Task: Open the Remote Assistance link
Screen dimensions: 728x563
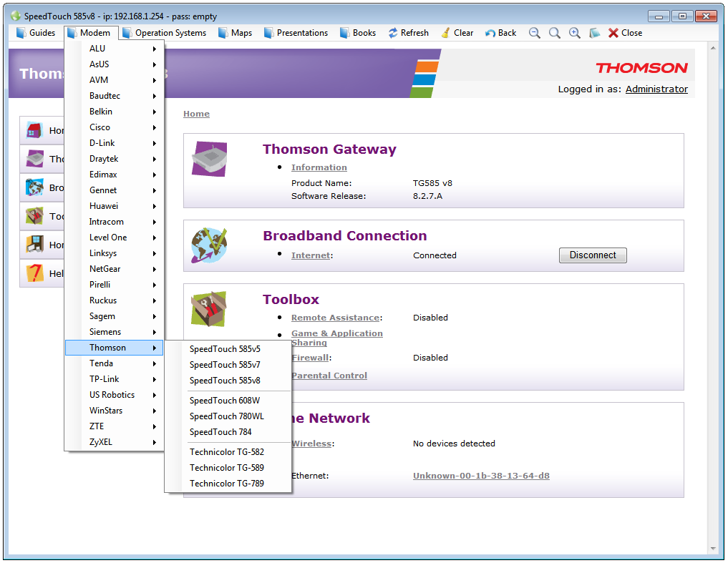Action: [x=334, y=318]
